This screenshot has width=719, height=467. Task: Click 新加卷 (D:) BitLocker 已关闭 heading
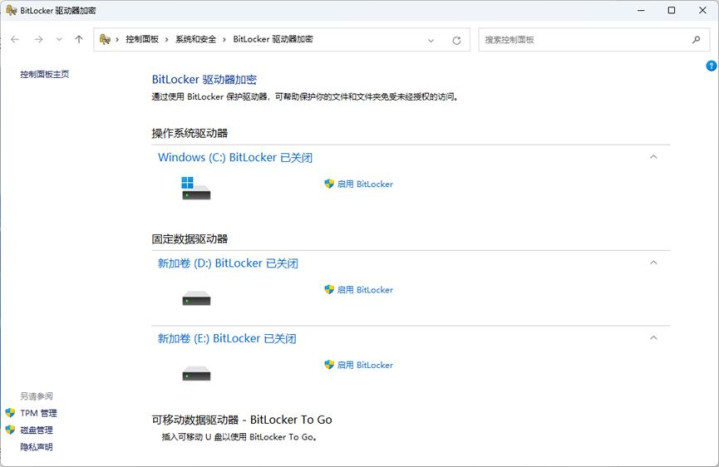pos(228,263)
